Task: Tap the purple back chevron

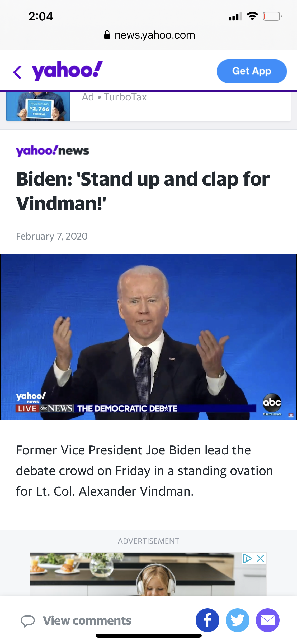Action: pos(17,72)
